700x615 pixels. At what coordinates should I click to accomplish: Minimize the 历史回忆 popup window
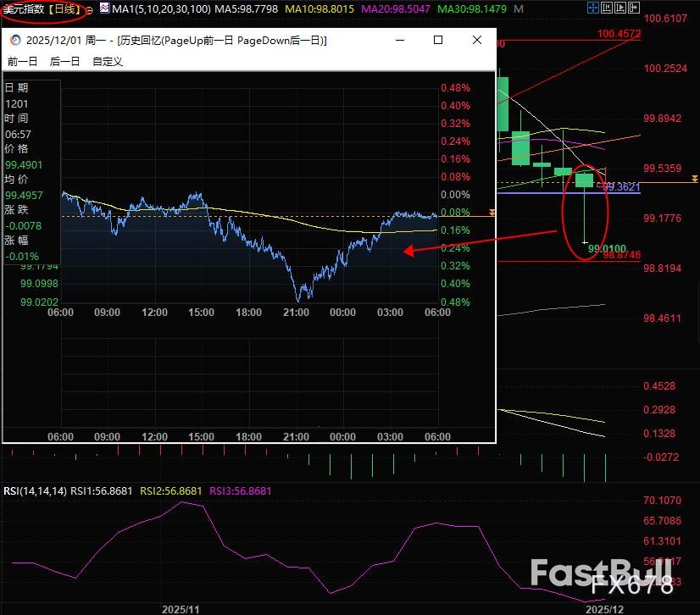click(x=398, y=41)
